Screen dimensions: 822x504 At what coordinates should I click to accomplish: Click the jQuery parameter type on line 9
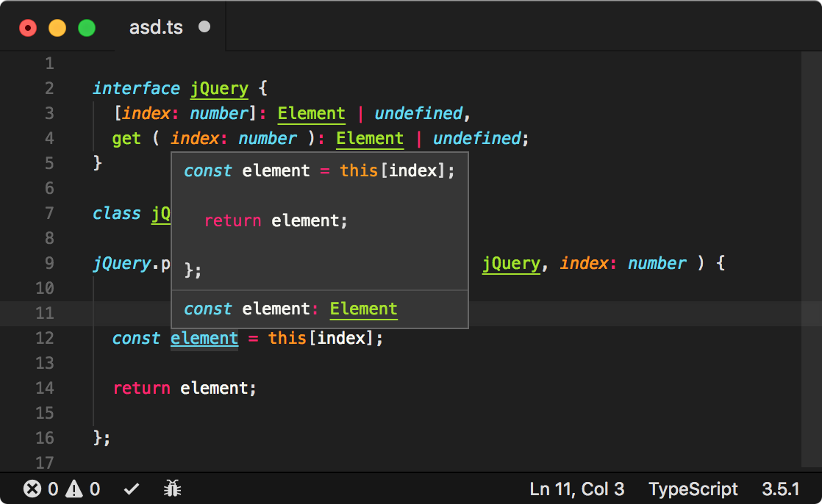click(511, 263)
